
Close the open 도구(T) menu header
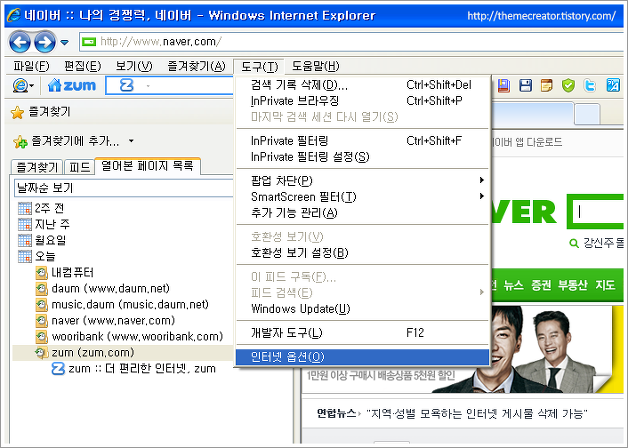(x=259, y=66)
